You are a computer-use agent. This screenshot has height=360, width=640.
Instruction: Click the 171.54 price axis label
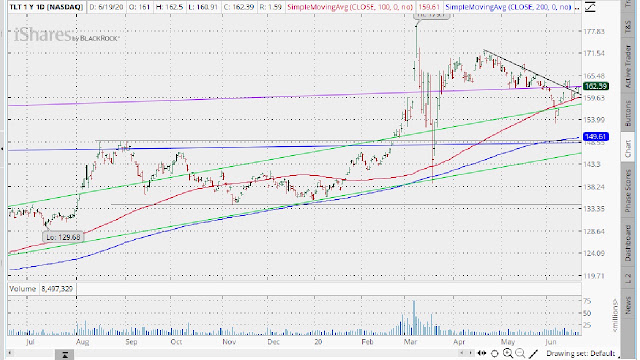pos(594,53)
